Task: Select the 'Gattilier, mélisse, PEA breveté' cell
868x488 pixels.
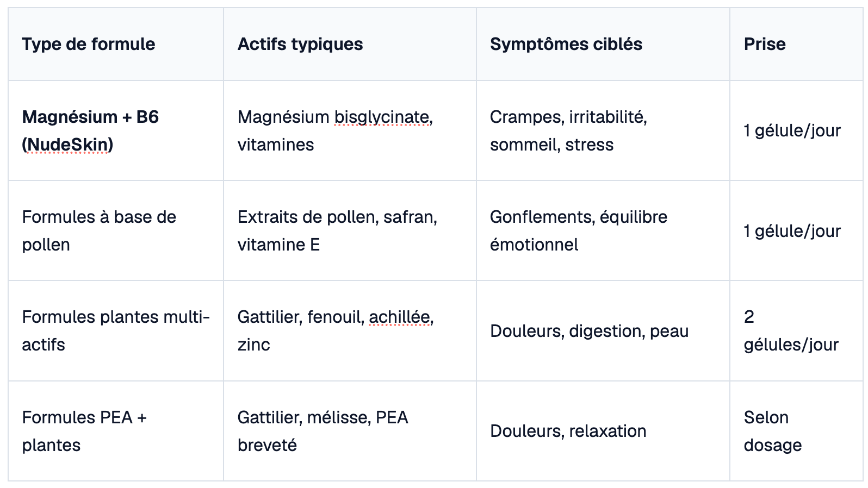Action: click(350, 431)
